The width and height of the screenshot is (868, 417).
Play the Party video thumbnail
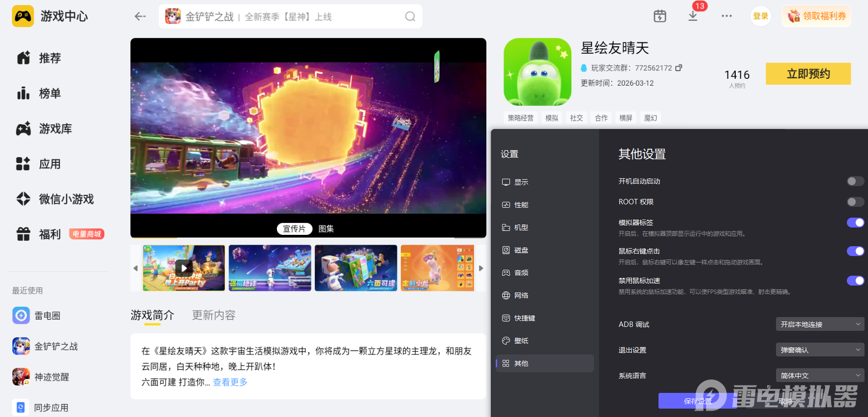click(x=184, y=268)
